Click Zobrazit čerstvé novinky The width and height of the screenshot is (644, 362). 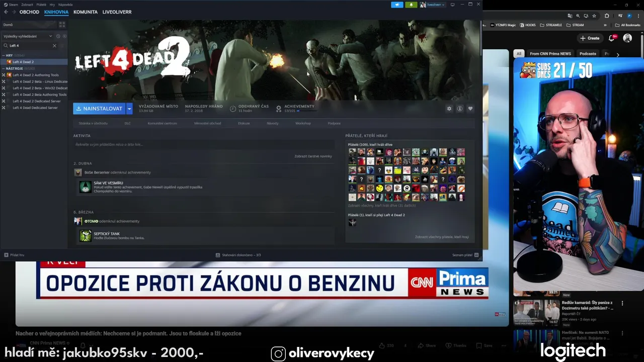pyautogui.click(x=313, y=156)
